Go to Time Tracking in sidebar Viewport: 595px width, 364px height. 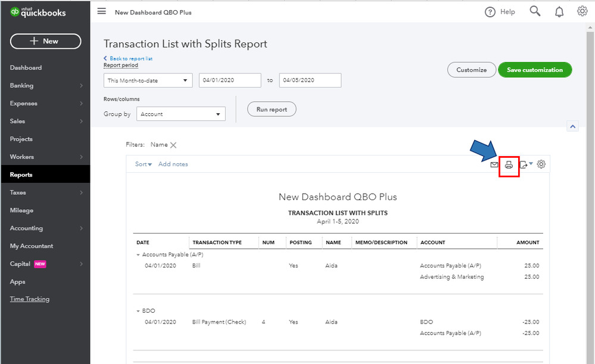pyautogui.click(x=30, y=299)
